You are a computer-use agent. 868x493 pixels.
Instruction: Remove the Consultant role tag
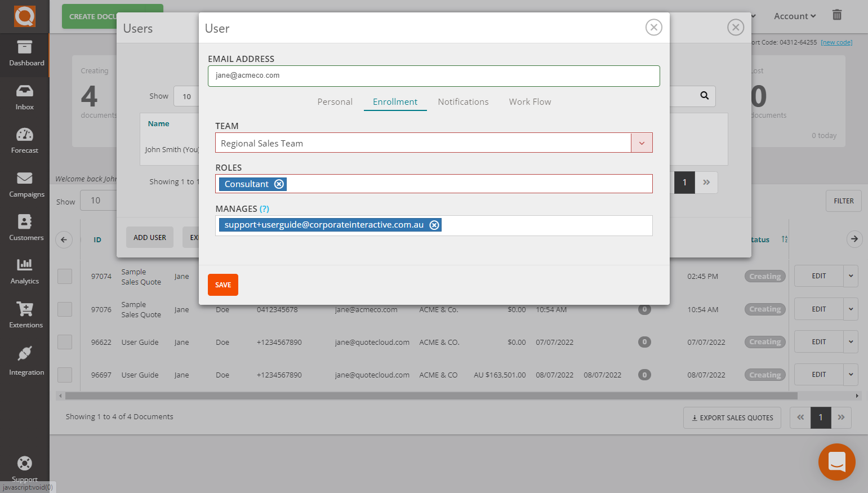point(279,184)
